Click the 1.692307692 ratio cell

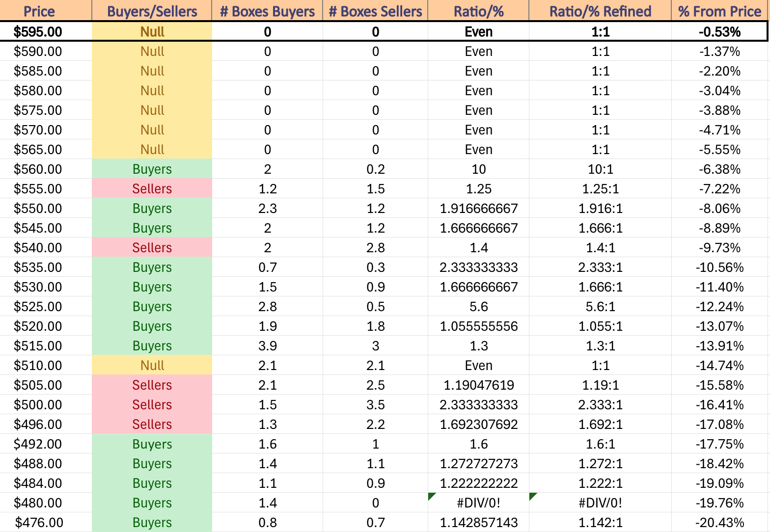[478, 424]
